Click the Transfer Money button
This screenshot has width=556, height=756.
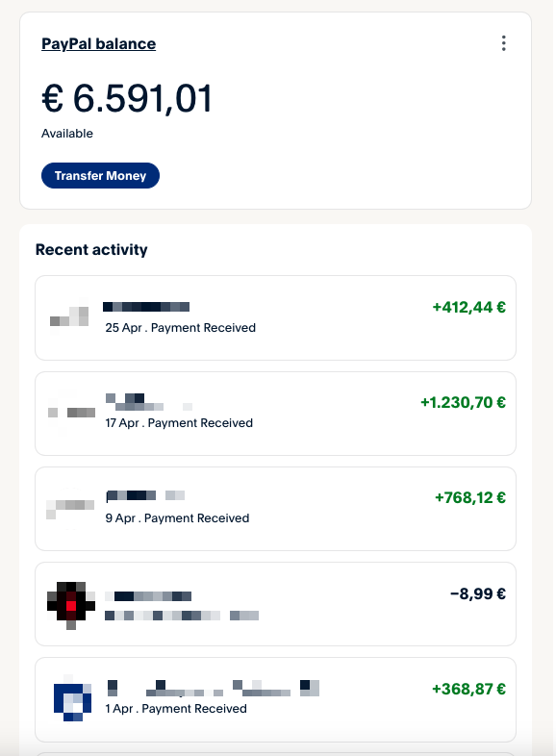pyautogui.click(x=100, y=175)
